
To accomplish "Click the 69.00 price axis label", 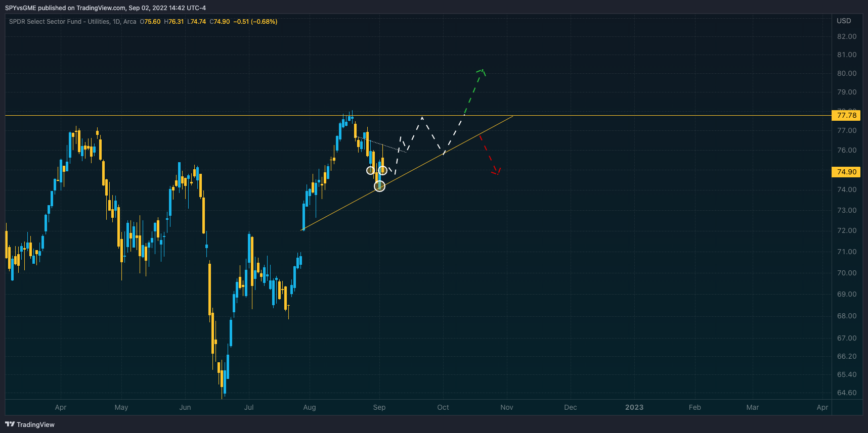I will (x=847, y=294).
